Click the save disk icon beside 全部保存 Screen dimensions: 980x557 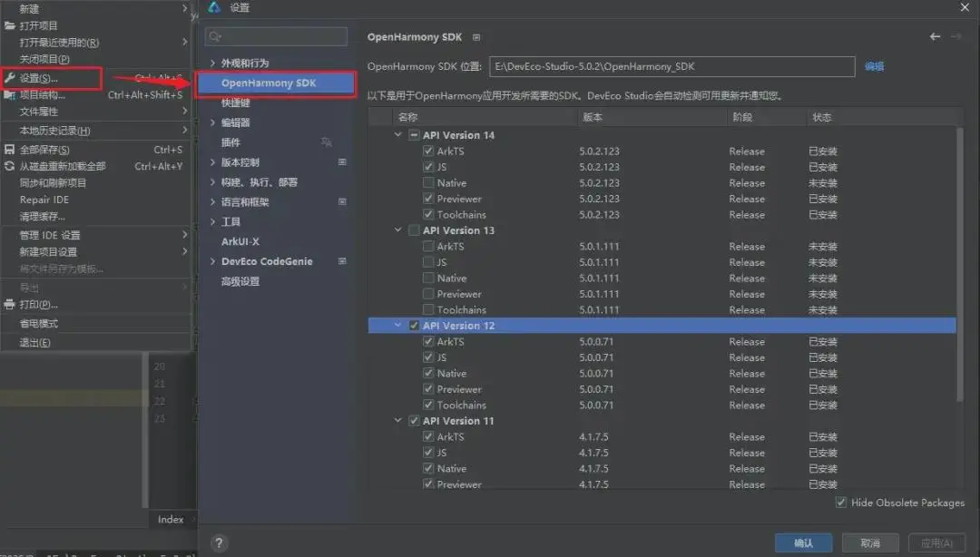pyautogui.click(x=9, y=150)
